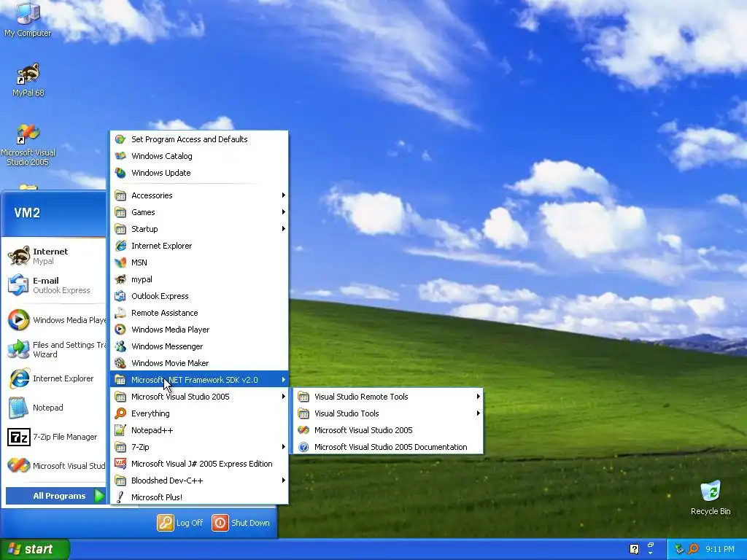The width and height of the screenshot is (747, 560).
Task: Click the Notepad++ icon in programs list
Action: tap(120, 430)
